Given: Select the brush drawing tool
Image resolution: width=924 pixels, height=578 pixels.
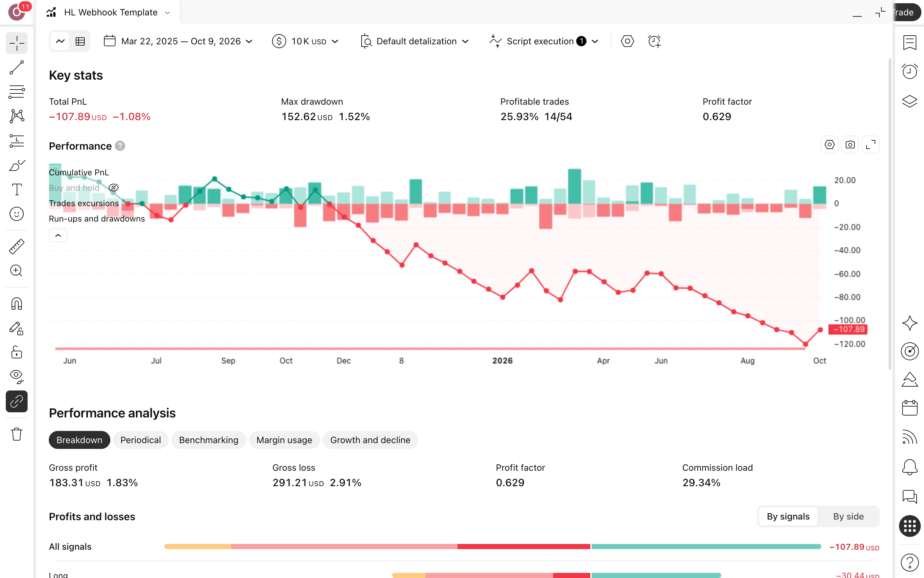Looking at the screenshot, I should 16,165.
